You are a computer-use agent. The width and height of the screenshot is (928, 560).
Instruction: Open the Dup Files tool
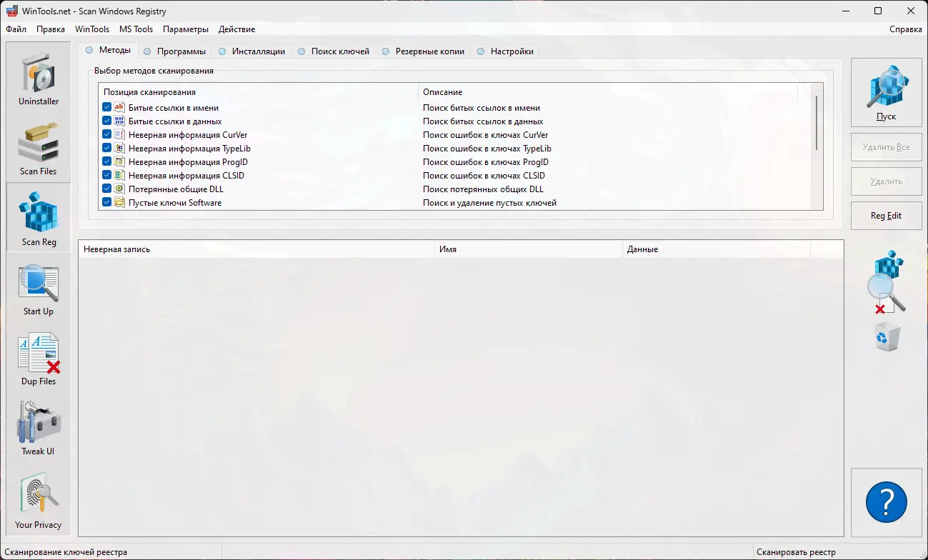[39, 358]
